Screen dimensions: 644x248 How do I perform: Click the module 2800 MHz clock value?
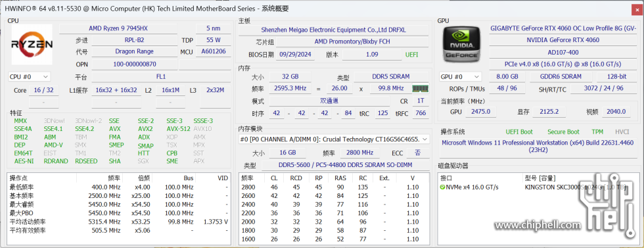(359, 153)
